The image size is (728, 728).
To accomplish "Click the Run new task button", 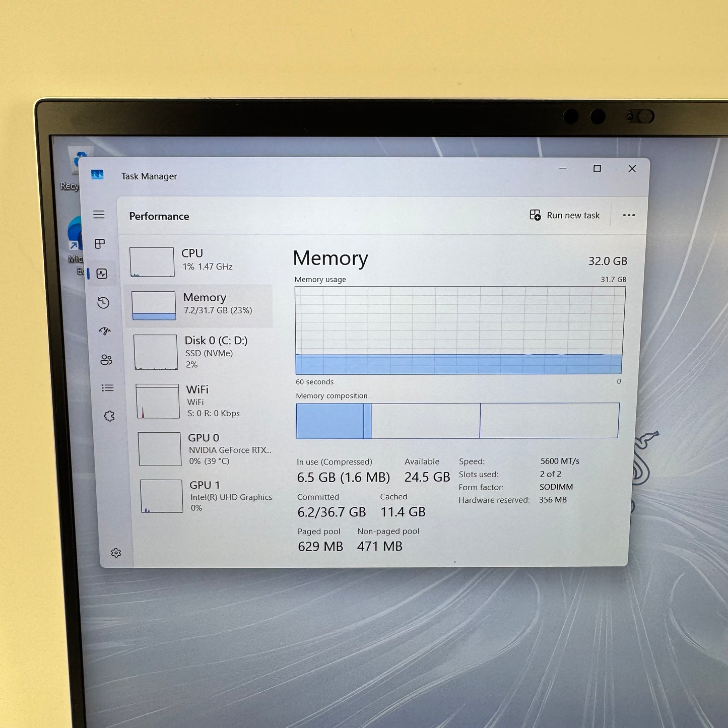I will [565, 215].
